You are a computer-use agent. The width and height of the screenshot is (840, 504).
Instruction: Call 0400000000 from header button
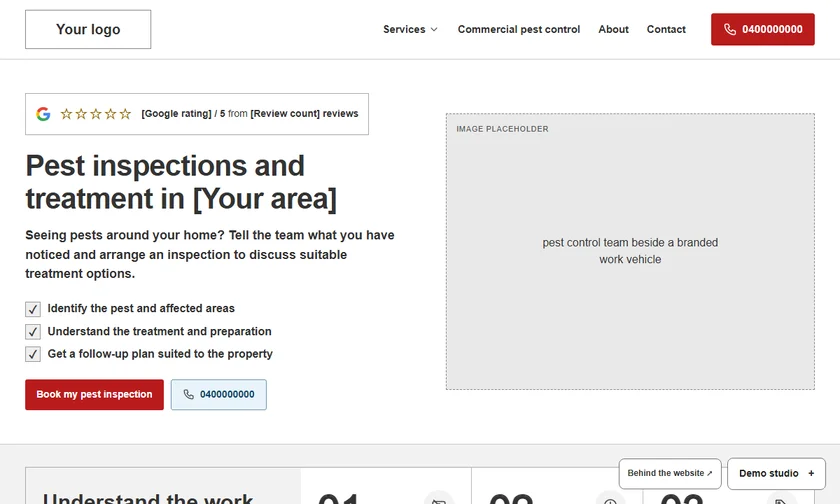[x=763, y=29]
